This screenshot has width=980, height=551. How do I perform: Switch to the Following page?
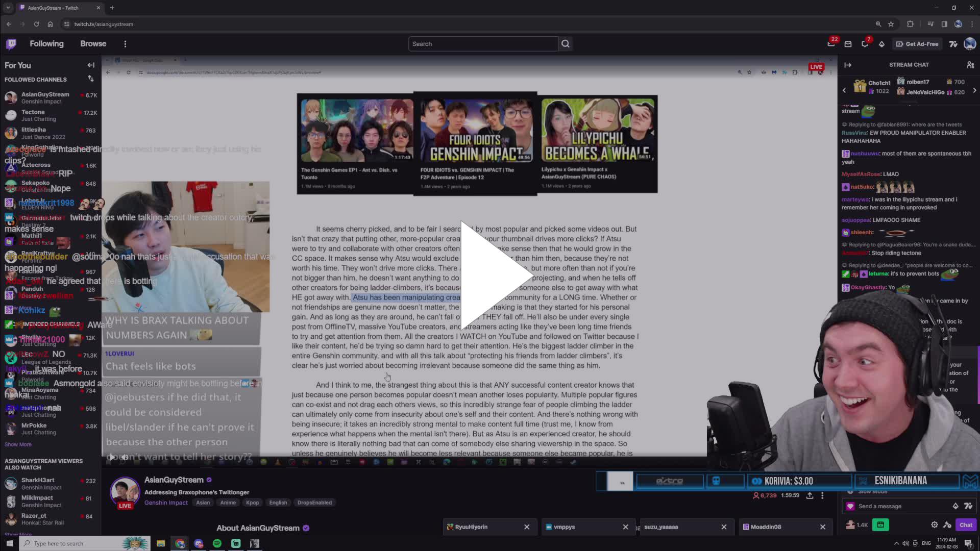[x=46, y=44]
